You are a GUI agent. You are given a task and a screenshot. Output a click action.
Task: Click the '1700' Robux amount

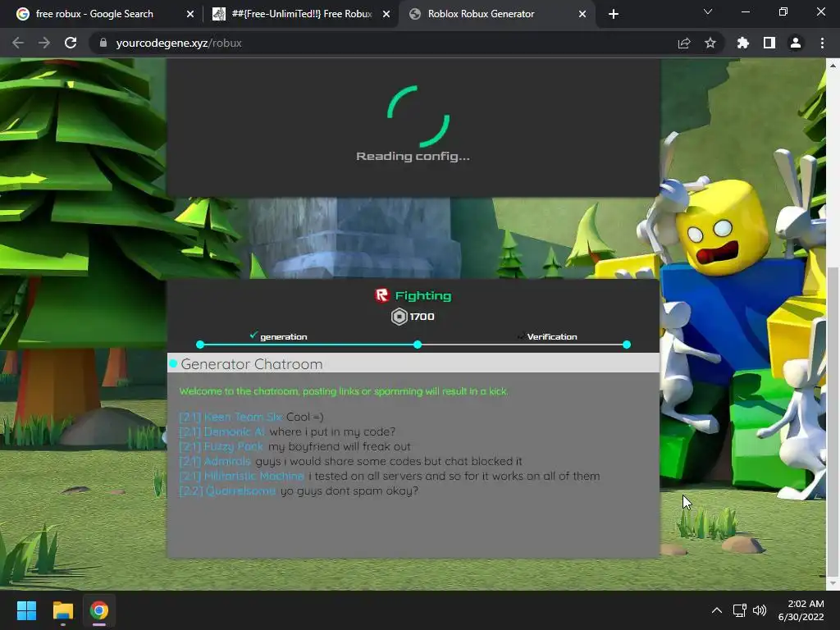pos(422,317)
